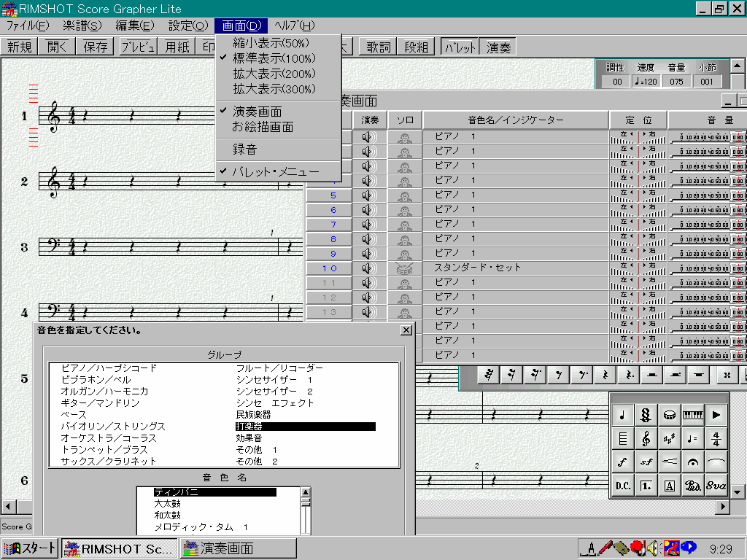Select the dotted eighth rest button

[x=582, y=376]
